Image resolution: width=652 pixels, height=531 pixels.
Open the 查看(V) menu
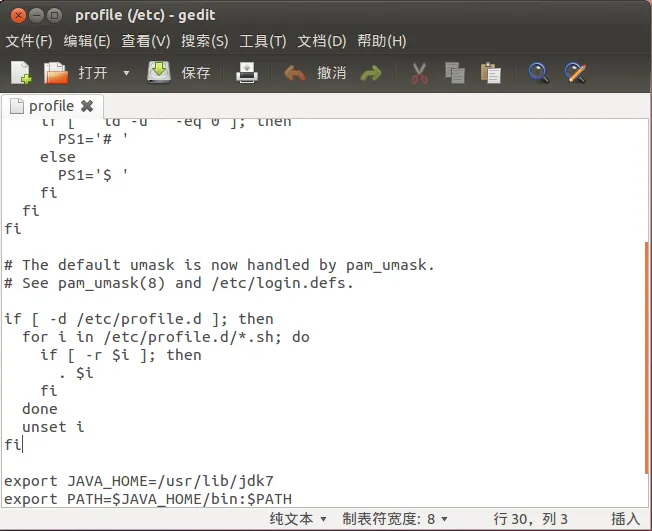[x=146, y=41]
